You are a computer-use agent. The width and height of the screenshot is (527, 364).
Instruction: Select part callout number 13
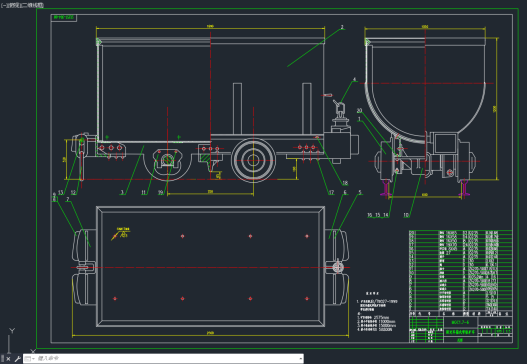pyautogui.click(x=60, y=193)
